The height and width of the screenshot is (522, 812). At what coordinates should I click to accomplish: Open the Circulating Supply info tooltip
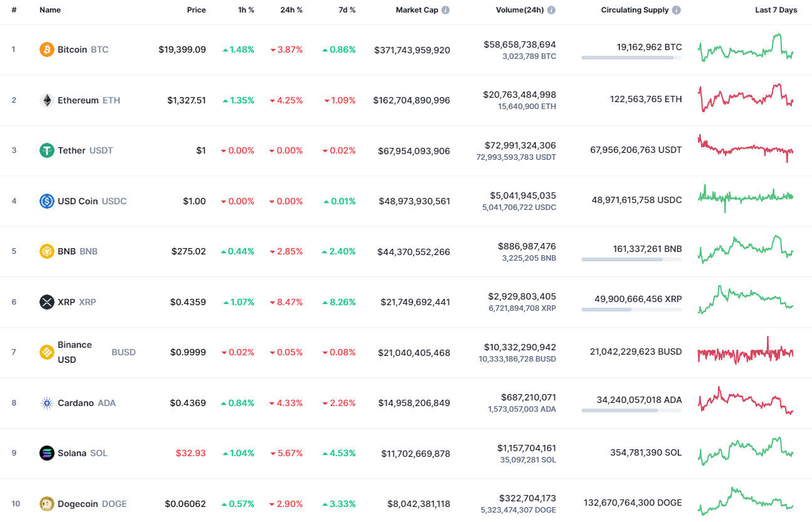tap(675, 9)
